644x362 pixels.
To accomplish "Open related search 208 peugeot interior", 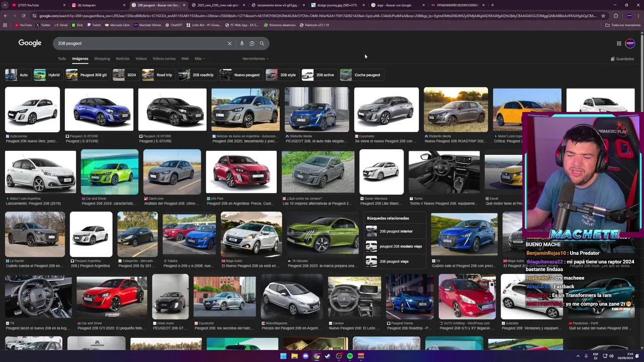I will (394, 231).
